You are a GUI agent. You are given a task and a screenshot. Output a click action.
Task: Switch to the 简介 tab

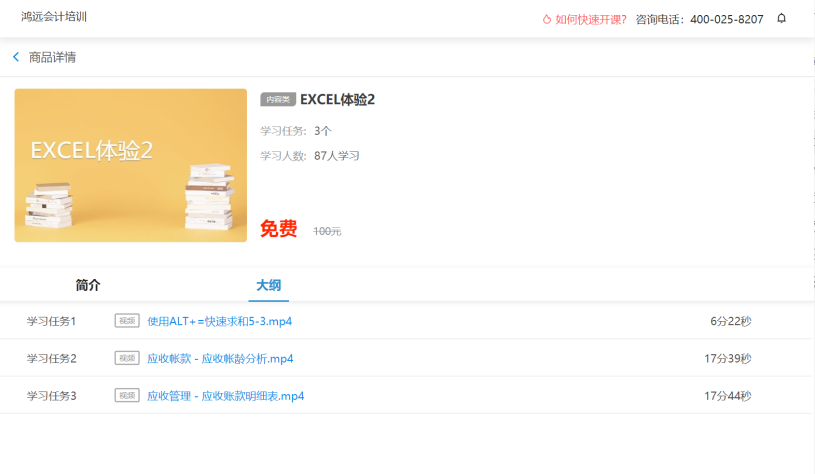(x=88, y=285)
